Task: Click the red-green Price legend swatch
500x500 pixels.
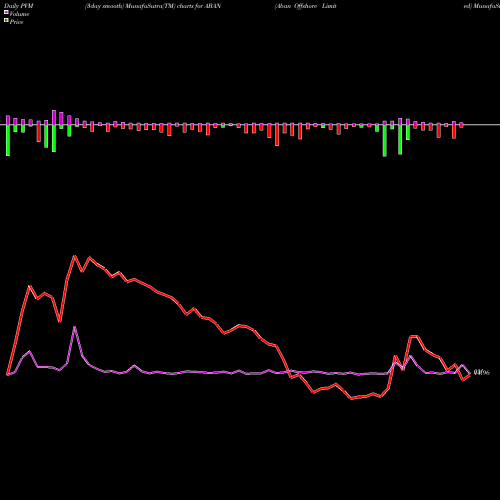Action: [6, 21]
